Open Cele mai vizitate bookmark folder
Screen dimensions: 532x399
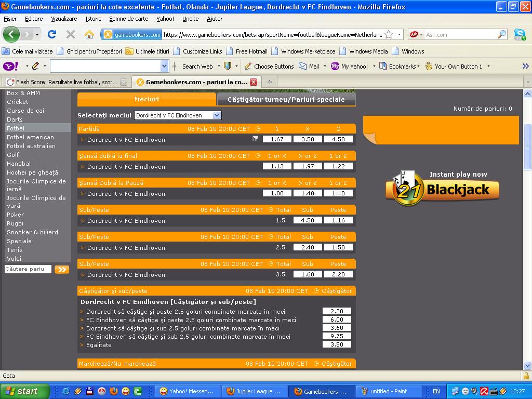[28, 51]
